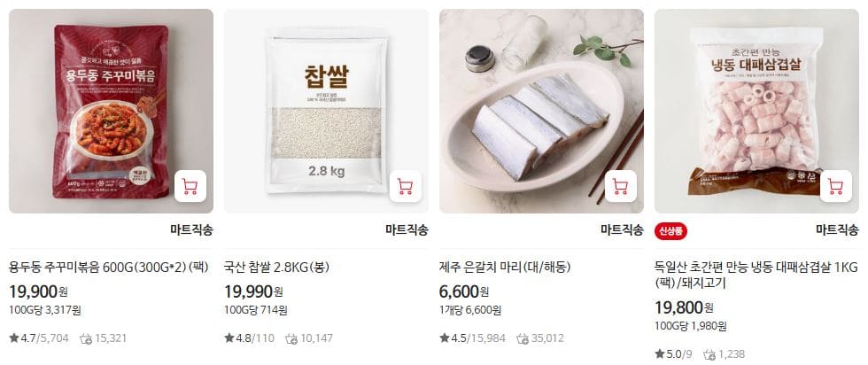Viewport: 868px width, 365px height.
Task: View 냉동 대패삼겹살 package image
Action: click(x=756, y=111)
